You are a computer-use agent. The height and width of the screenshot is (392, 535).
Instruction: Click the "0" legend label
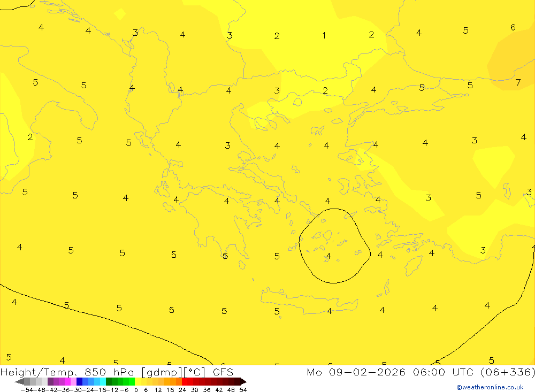[x=136, y=390]
